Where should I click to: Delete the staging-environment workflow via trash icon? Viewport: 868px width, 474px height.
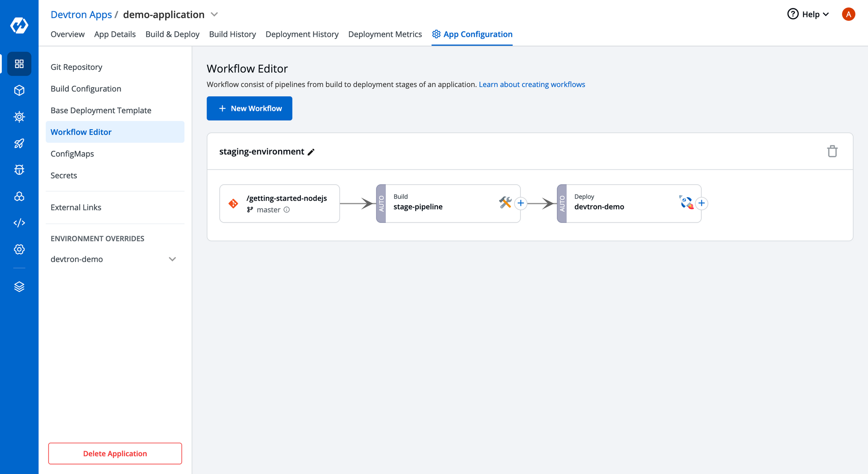coord(832,151)
